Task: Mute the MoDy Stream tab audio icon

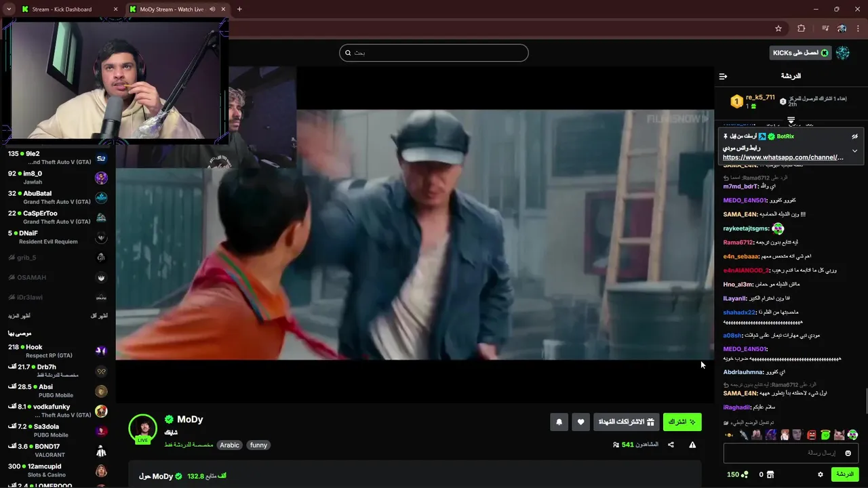Action: coord(212,9)
